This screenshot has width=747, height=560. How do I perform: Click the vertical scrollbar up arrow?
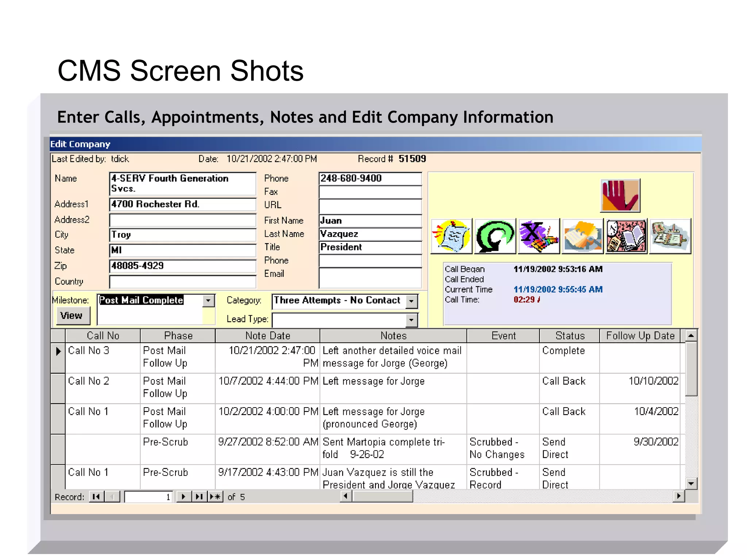pyautogui.click(x=691, y=335)
